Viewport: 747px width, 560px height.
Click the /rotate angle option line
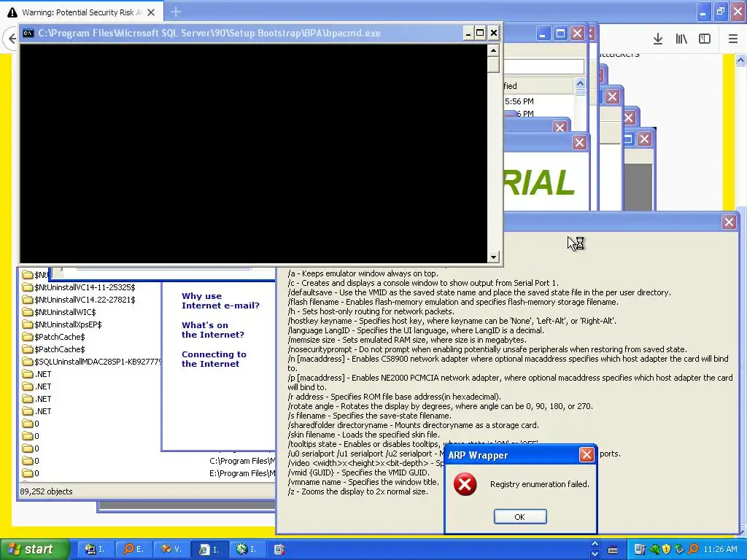click(441, 406)
